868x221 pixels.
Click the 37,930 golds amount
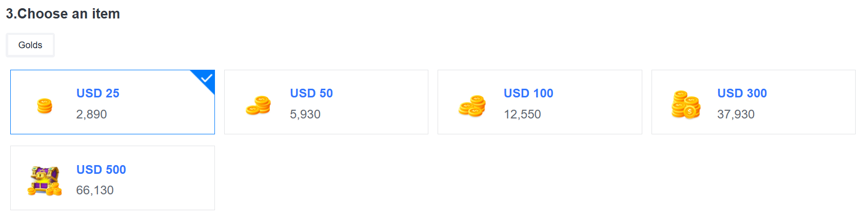point(736,114)
